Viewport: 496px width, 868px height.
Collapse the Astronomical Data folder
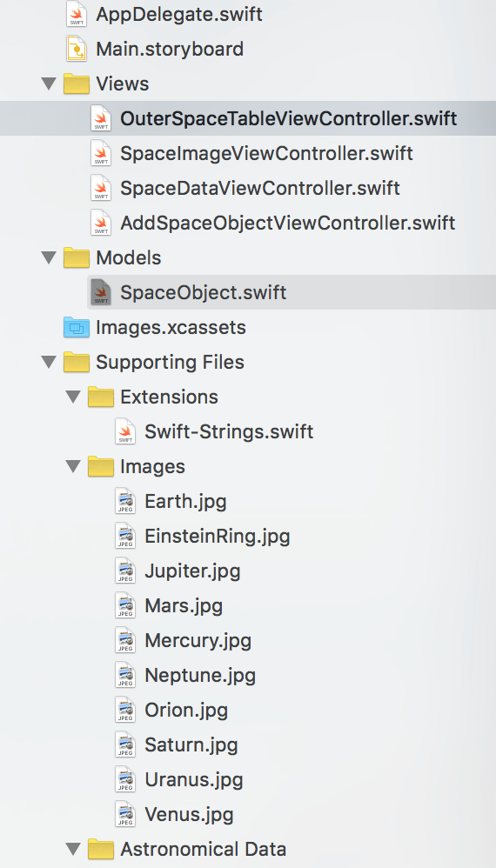tap(73, 849)
